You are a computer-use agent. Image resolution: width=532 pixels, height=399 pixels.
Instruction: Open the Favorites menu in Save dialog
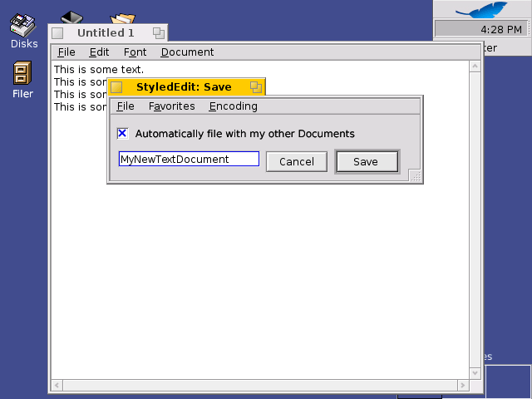(x=172, y=106)
